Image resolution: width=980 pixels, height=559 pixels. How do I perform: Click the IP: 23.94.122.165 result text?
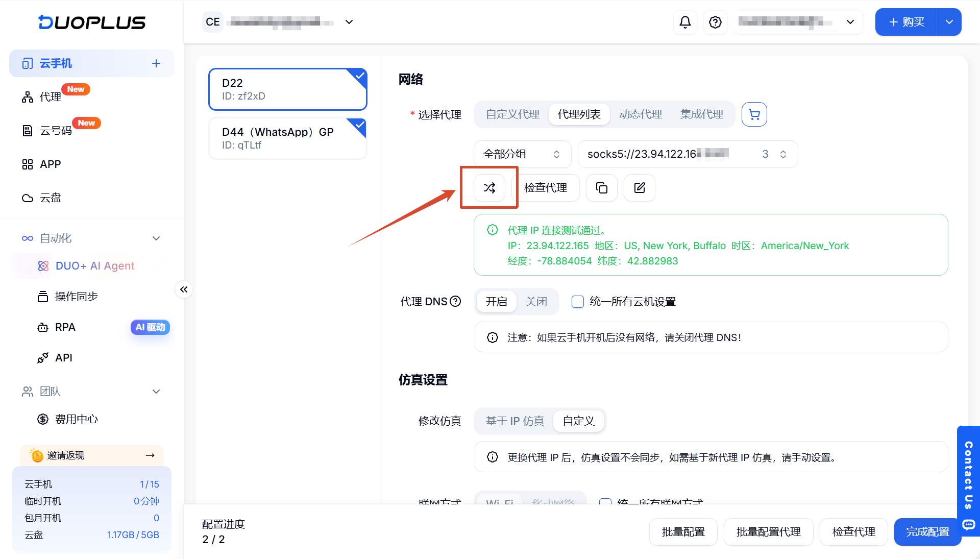(x=548, y=246)
